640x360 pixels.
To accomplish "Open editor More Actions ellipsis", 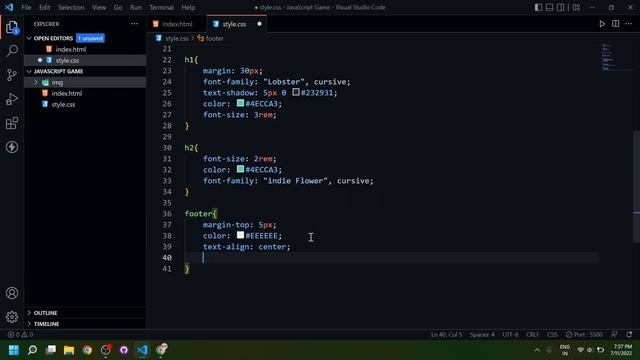I will click(x=629, y=24).
